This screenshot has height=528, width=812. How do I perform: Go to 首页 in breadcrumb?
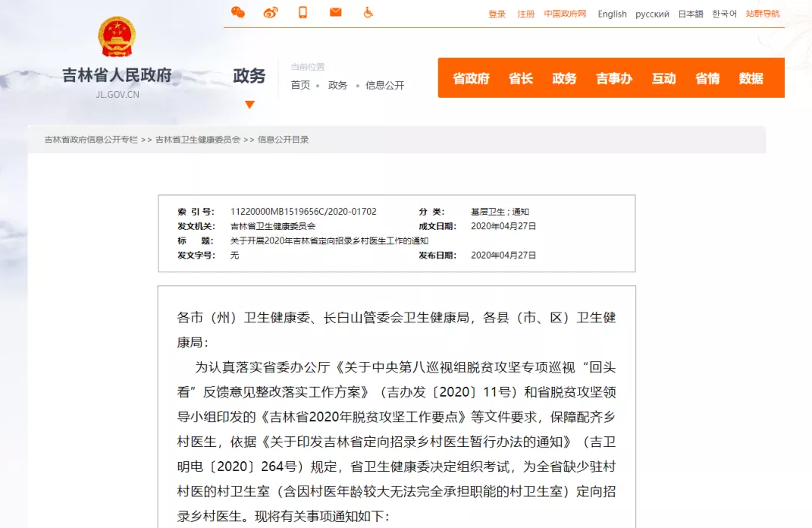(x=300, y=85)
